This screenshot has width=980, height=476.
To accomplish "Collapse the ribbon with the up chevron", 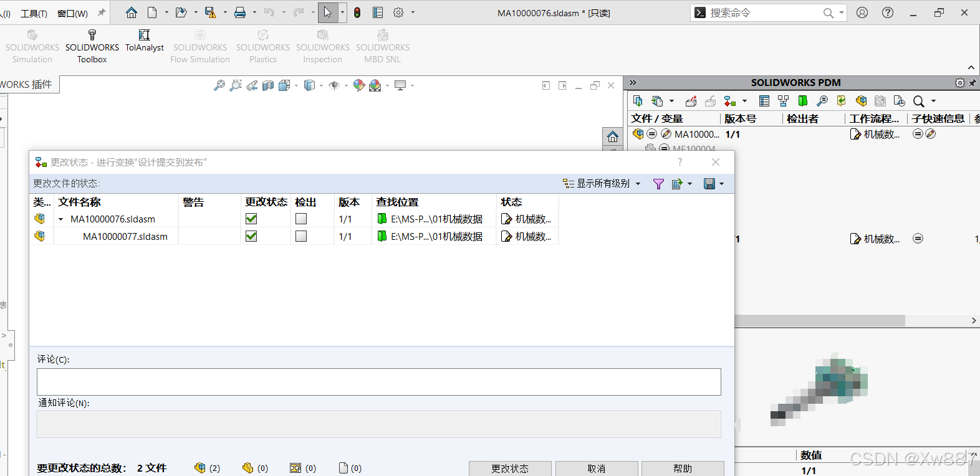I will (971, 67).
